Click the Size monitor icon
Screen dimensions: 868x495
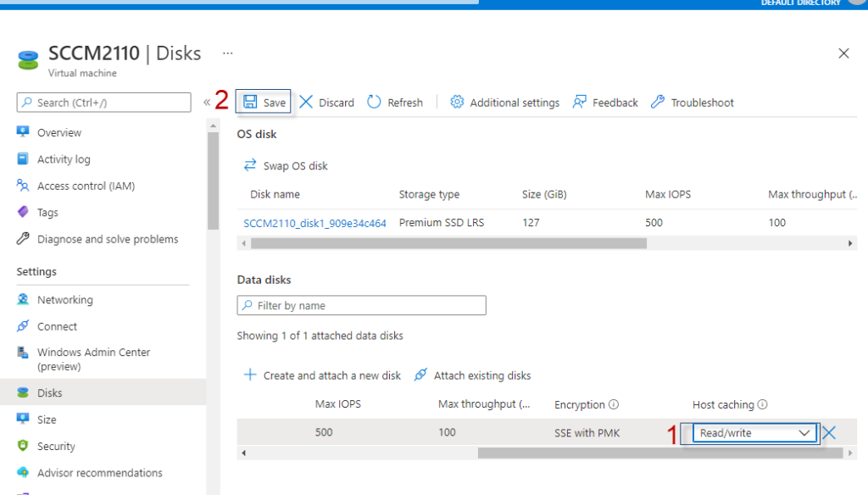coord(23,419)
